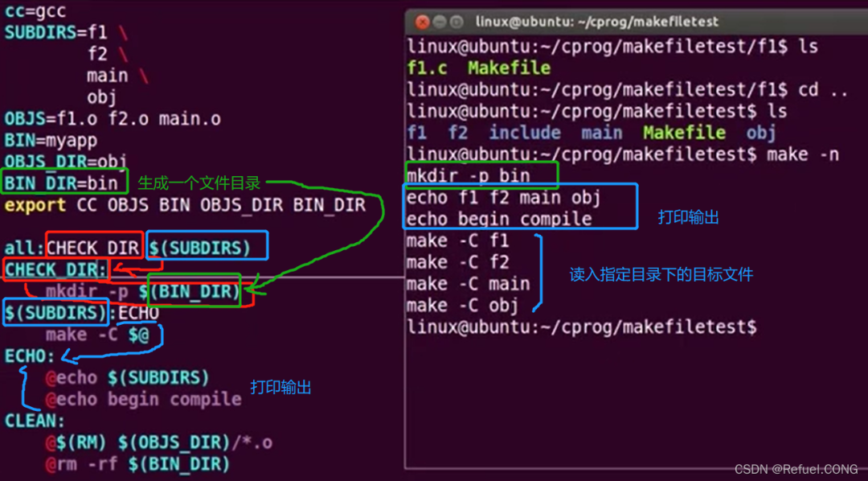Click the 'SUBDIRS=f1 \' line in the Makefile

tap(67, 33)
